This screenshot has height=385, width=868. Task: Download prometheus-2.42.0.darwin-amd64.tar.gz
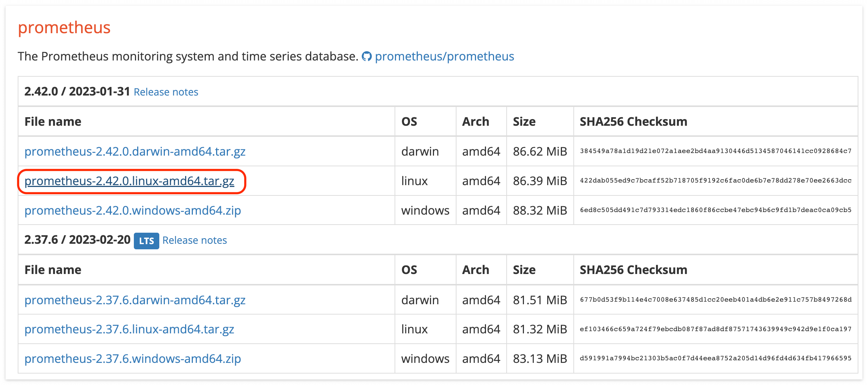135,151
